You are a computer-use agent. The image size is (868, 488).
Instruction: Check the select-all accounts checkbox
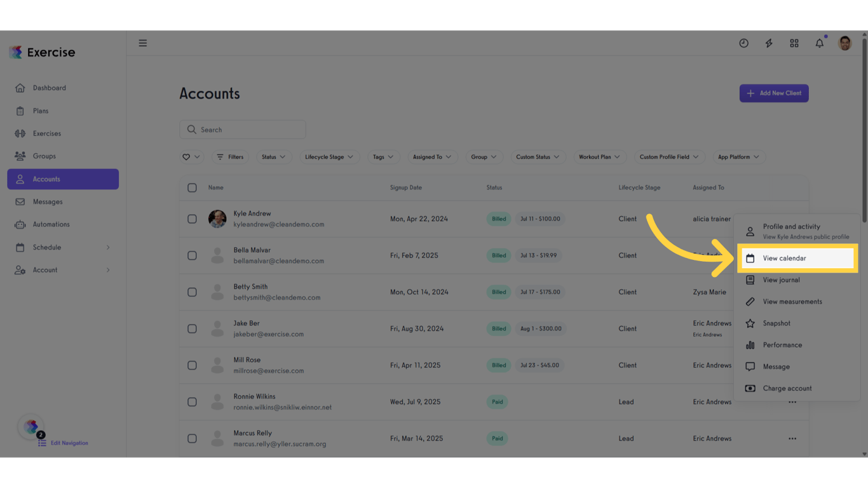(191, 187)
